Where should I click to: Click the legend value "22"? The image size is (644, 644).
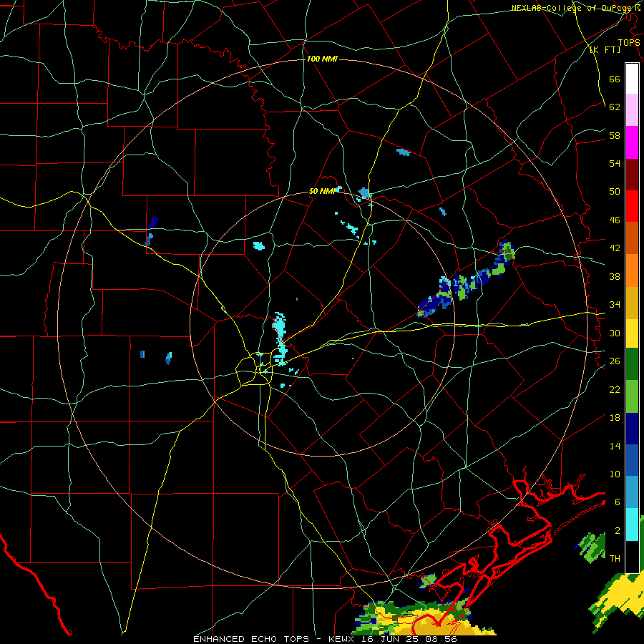615,389
